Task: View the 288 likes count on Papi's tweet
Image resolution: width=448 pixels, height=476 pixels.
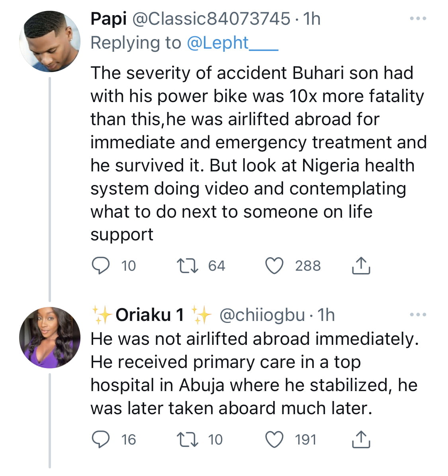Action: pos(308,266)
